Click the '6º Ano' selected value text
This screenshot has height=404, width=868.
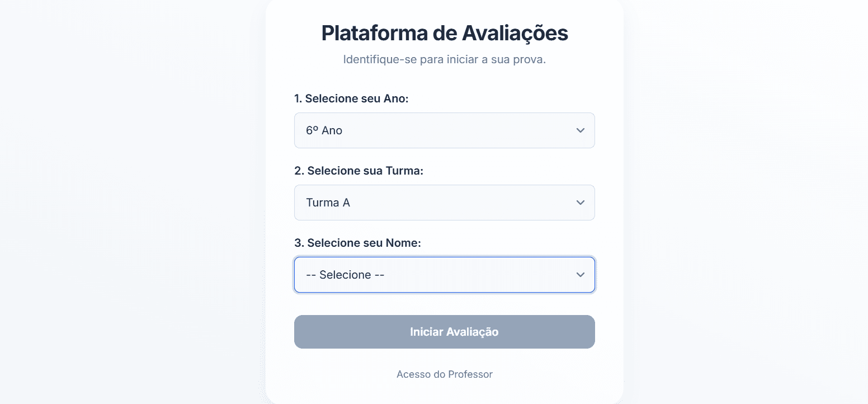pyautogui.click(x=324, y=130)
